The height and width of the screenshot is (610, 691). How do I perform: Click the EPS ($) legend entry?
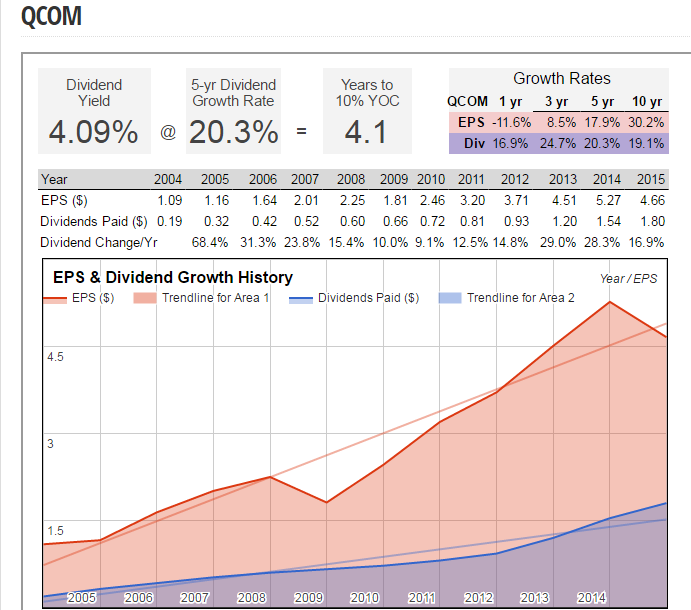pyautogui.click(x=79, y=298)
